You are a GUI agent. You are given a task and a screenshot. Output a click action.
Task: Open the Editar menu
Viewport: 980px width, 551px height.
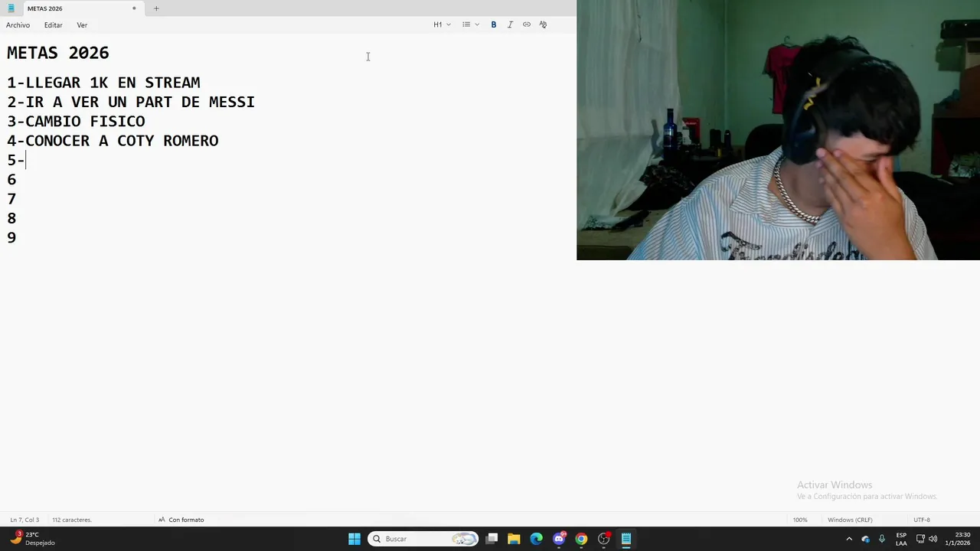(53, 25)
